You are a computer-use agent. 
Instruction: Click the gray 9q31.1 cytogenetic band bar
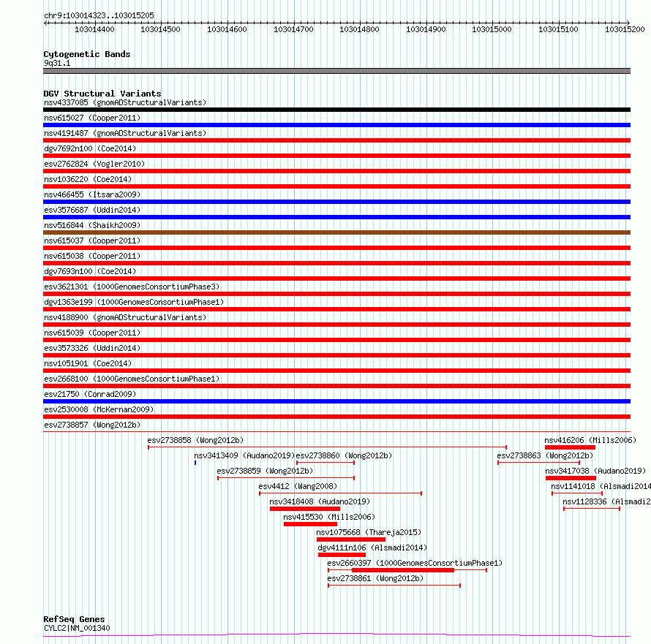click(336, 71)
